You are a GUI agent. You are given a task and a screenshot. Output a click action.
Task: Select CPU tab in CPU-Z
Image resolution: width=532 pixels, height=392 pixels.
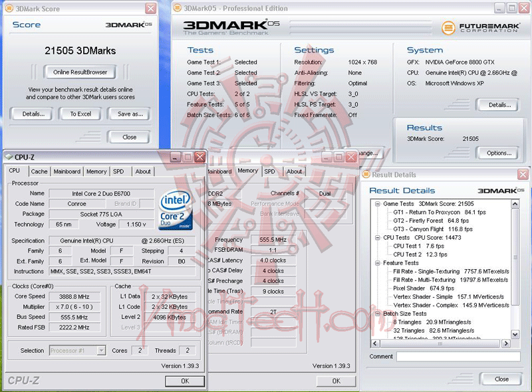coord(14,170)
